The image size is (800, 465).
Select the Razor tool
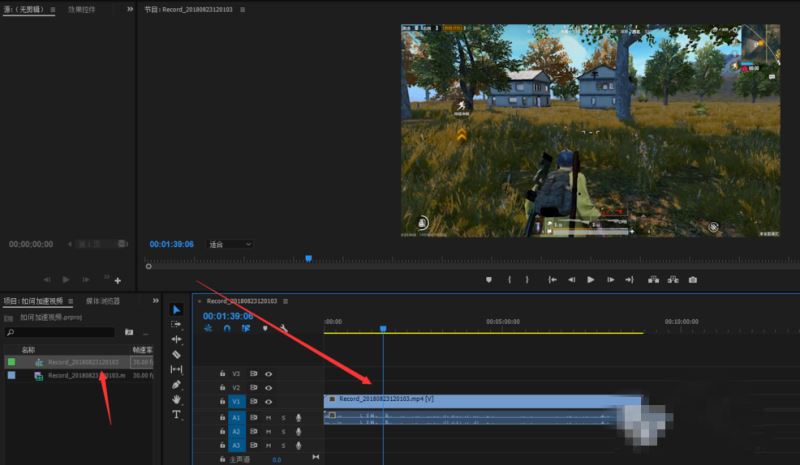[x=177, y=354]
